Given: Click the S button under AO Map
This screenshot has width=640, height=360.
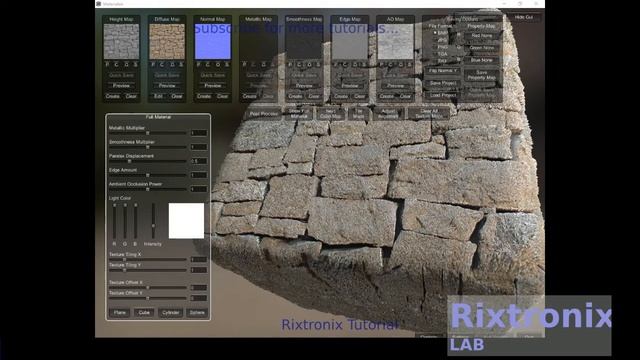Looking at the screenshot, I should coord(410,64).
